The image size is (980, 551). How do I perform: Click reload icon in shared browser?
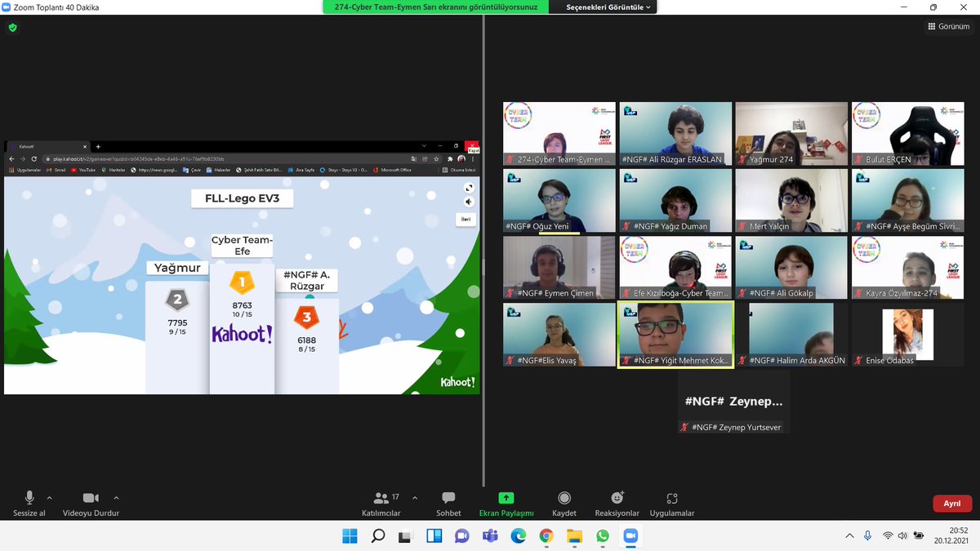click(33, 158)
